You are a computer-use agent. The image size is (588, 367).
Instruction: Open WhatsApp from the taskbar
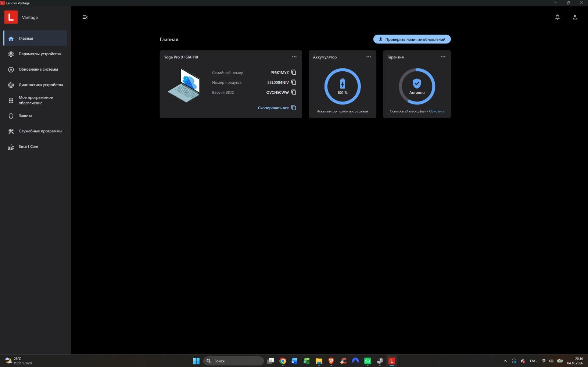[x=367, y=361]
